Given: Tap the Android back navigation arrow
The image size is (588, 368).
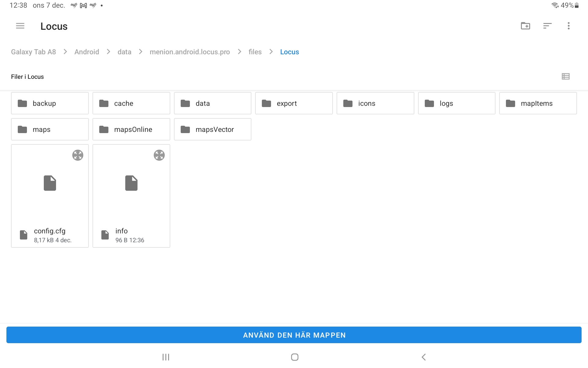Looking at the screenshot, I should 424,357.
